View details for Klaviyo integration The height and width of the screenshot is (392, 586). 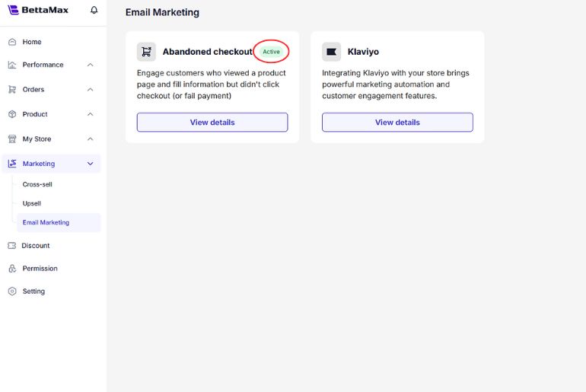tap(397, 123)
